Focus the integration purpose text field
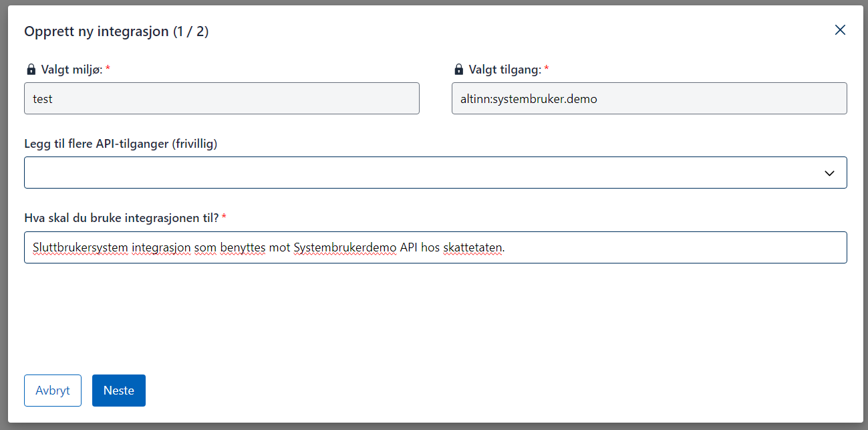This screenshot has height=430, width=868. pos(668,247)
